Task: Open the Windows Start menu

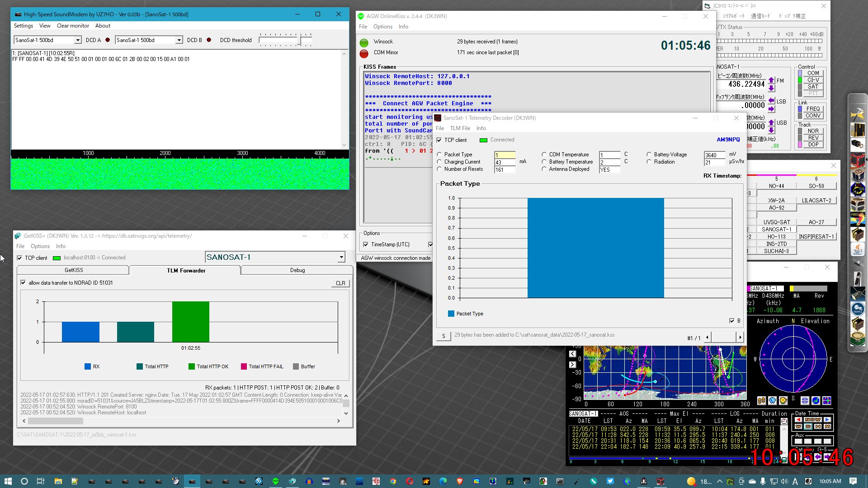Action: (x=8, y=481)
